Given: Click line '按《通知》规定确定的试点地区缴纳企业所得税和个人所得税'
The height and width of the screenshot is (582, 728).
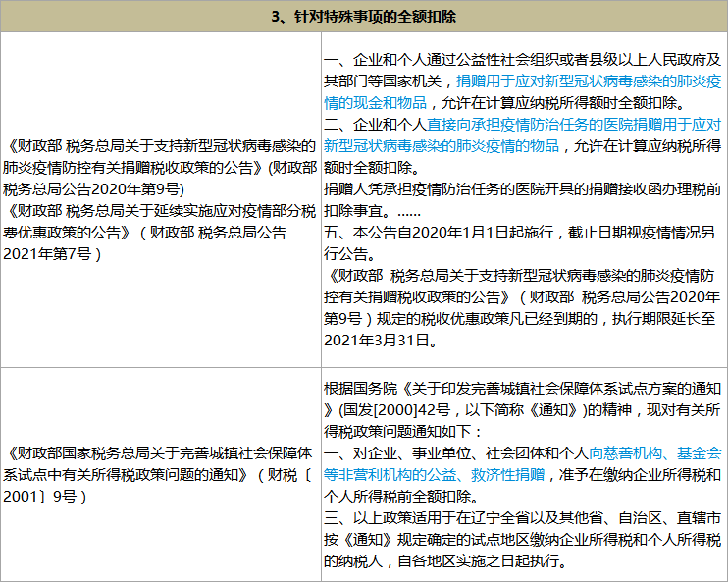Looking at the screenshot, I should tap(522, 540).
